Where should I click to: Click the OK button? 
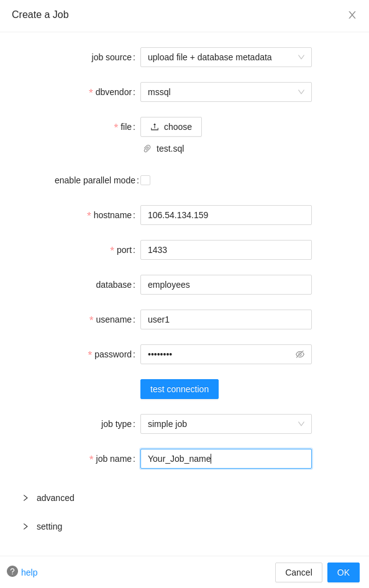click(x=344, y=572)
